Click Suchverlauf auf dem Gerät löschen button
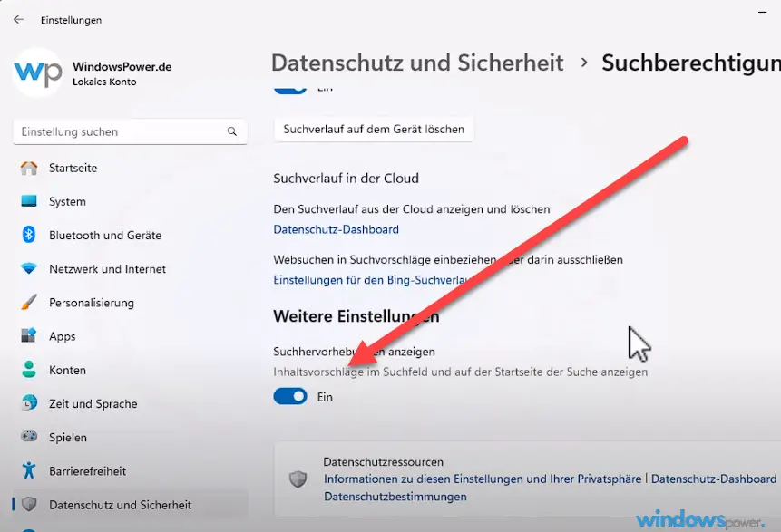This screenshot has width=781, height=532. coord(374,129)
